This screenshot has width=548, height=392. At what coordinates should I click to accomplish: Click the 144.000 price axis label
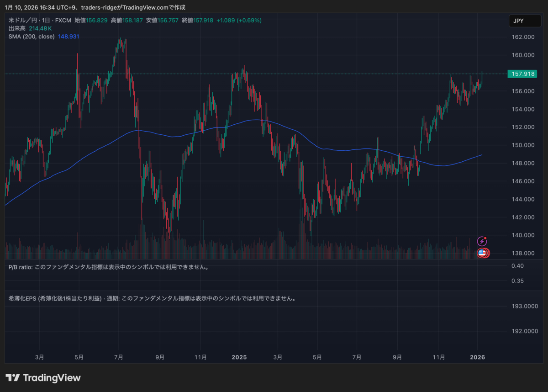tap(523, 199)
